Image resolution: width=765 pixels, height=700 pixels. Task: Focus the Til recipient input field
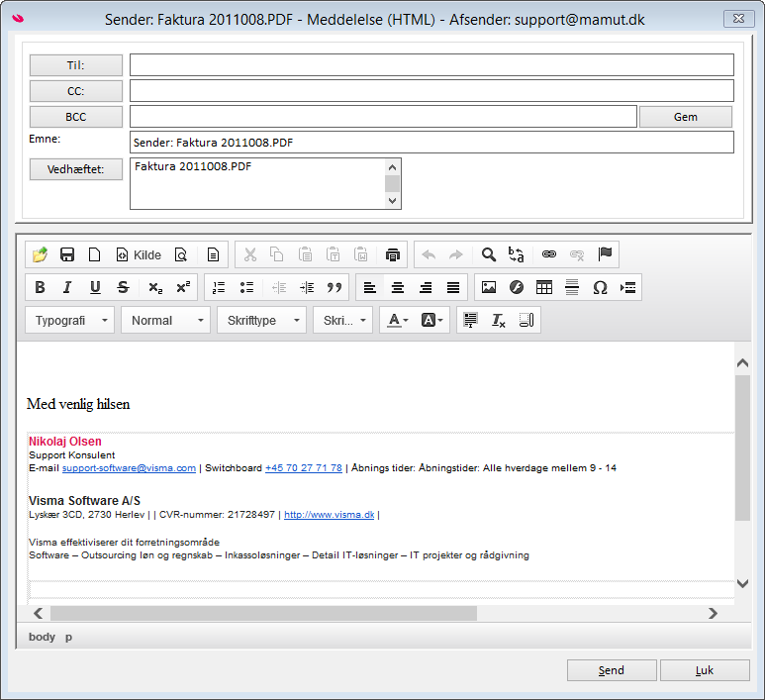click(431, 65)
